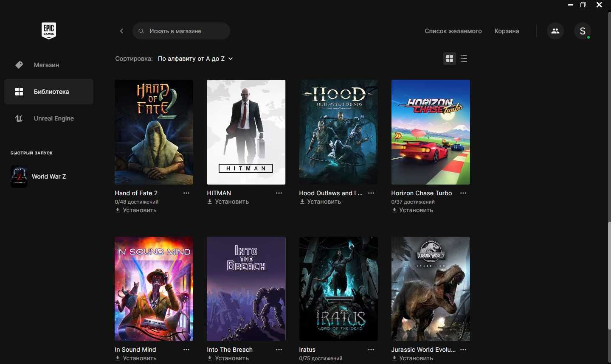Click the 0/75 достижений achievements text

click(321, 358)
